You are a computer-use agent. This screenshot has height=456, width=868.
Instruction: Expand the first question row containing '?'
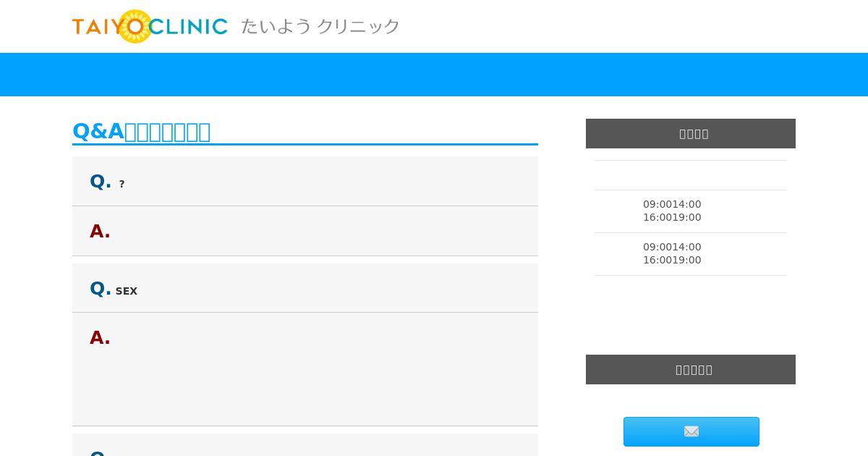(305, 181)
